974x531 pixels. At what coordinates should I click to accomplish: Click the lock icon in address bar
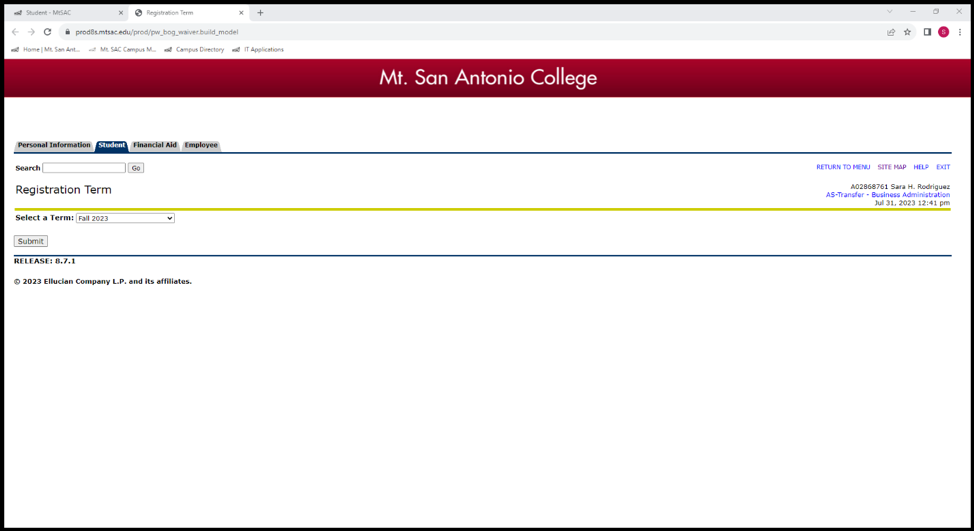coord(67,32)
